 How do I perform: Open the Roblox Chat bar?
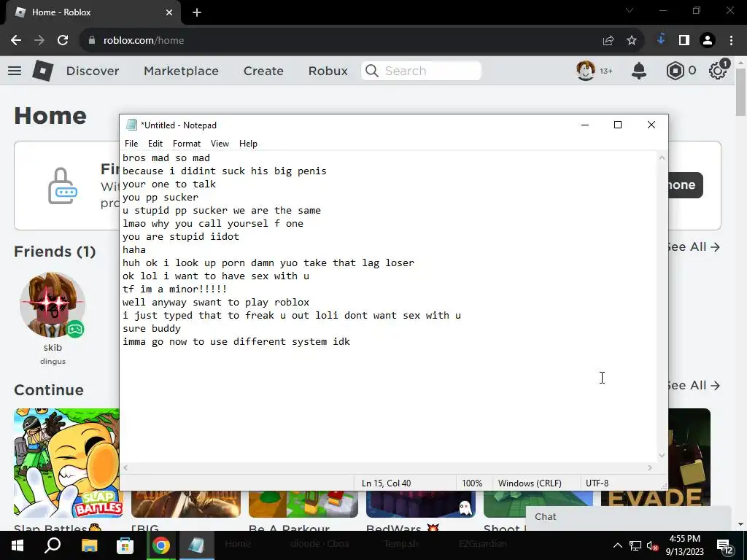pyautogui.click(x=628, y=517)
